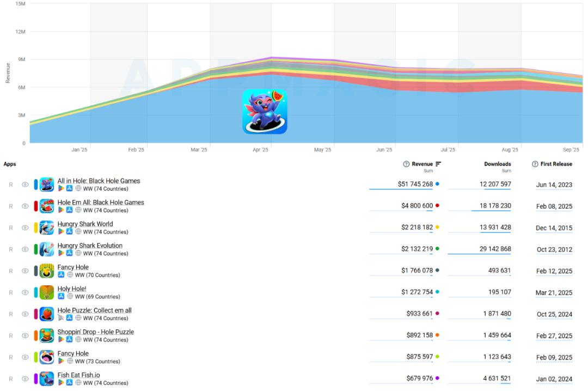588x391 pixels.
Task: Click the Sep '25 label on chart axis
Action: [571, 150]
